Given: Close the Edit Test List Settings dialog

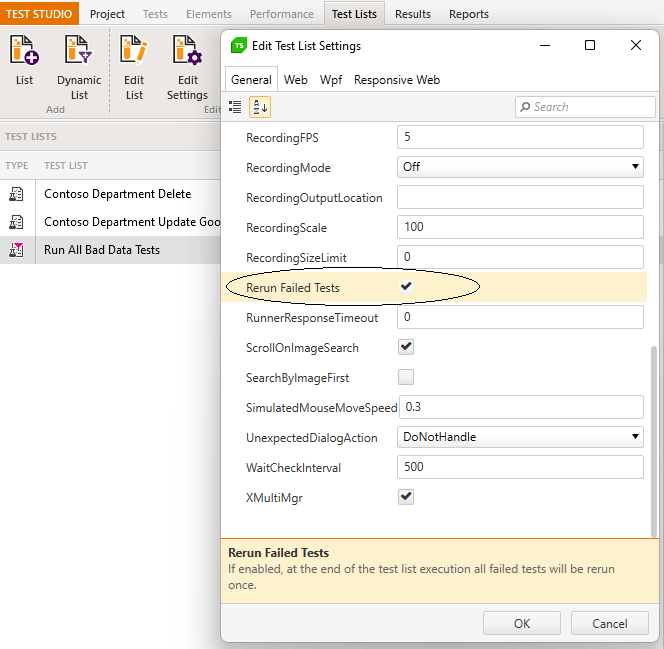Looking at the screenshot, I should tap(636, 45).
